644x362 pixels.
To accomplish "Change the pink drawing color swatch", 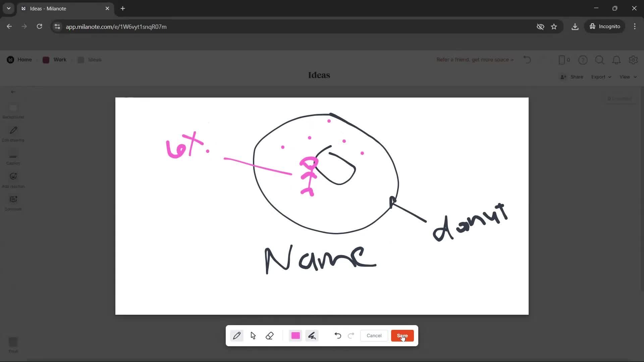I will [295, 336].
